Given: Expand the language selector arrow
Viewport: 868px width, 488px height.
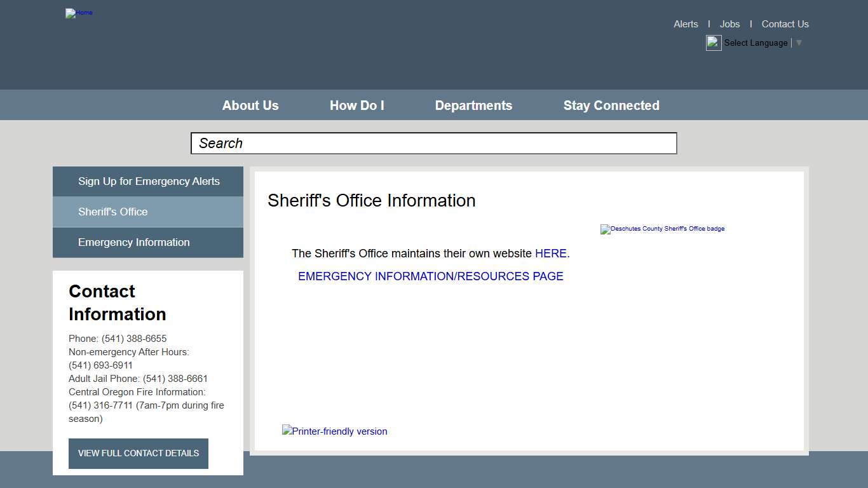Looking at the screenshot, I should click(799, 43).
